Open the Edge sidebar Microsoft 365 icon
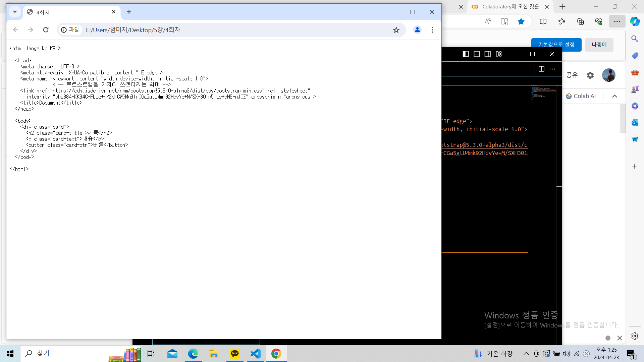 [x=635, y=106]
